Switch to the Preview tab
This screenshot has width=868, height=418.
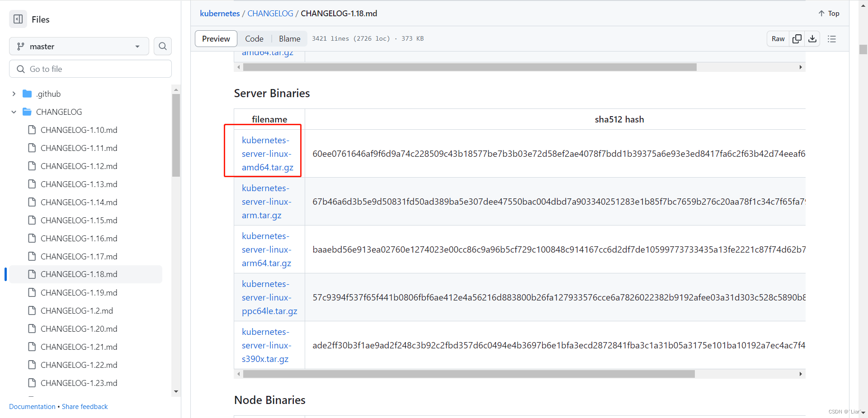(216, 39)
